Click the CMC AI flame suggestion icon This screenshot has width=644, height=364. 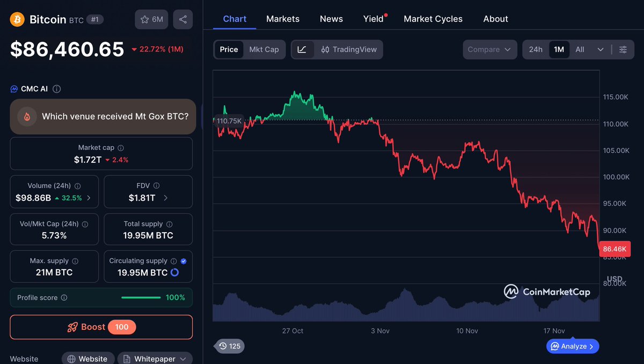[27, 116]
